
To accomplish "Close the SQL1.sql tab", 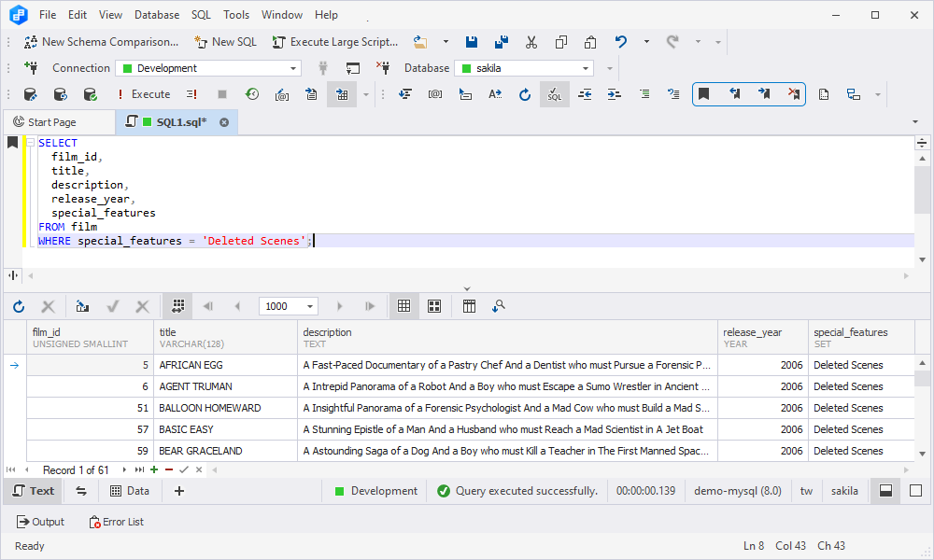I will [224, 122].
